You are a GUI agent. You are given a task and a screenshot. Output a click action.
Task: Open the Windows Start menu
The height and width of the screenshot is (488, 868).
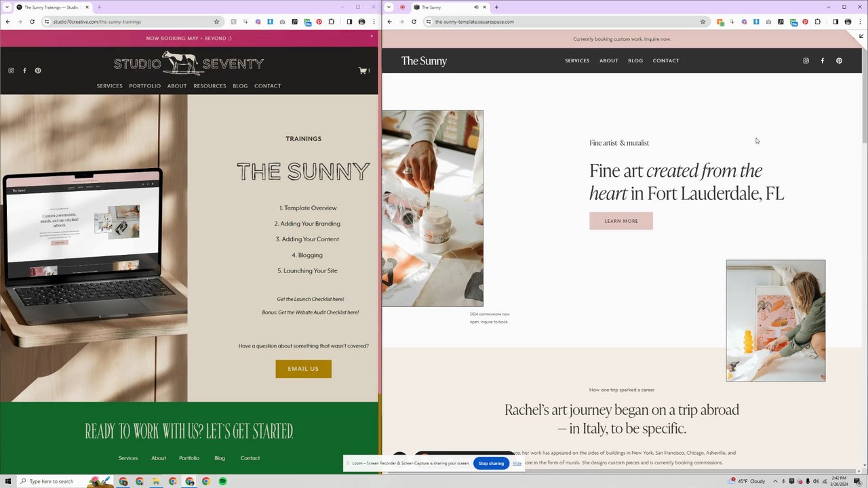tap(7, 481)
